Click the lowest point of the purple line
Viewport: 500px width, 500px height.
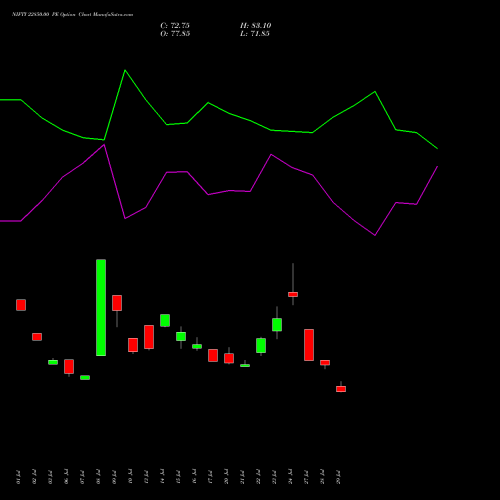pos(375,235)
